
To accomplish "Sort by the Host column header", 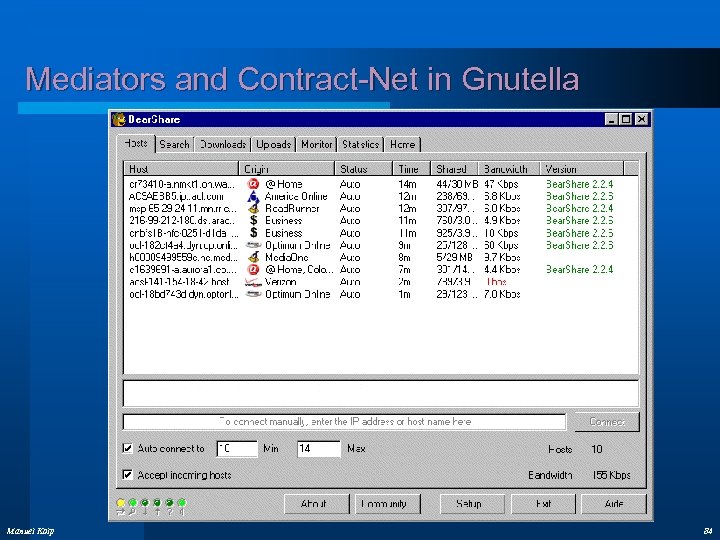I will click(x=181, y=169).
